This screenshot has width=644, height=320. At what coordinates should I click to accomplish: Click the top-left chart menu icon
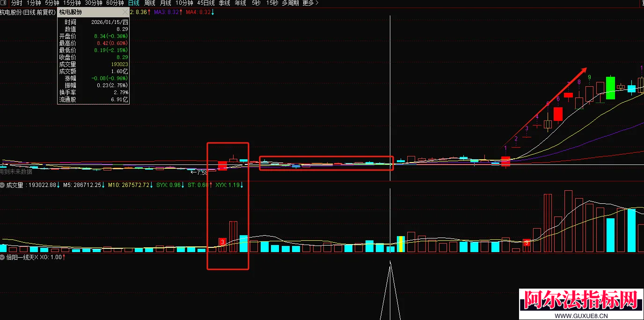pos(4,3)
